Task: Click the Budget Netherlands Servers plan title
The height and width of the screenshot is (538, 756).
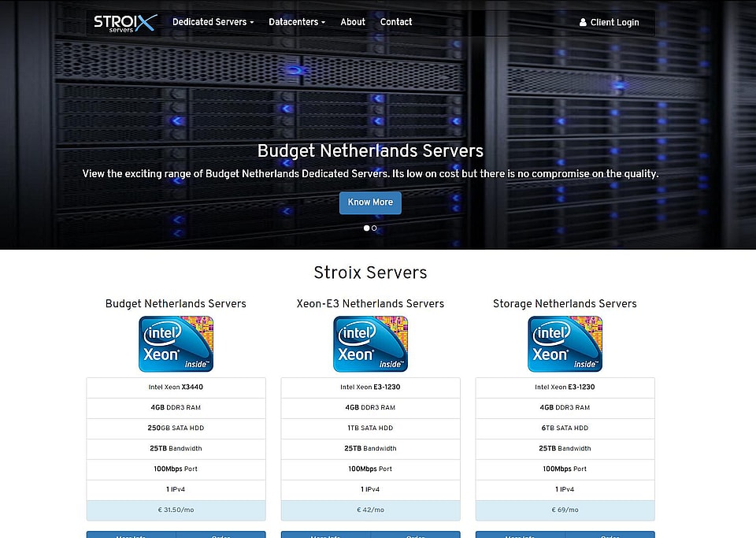Action: (176, 304)
